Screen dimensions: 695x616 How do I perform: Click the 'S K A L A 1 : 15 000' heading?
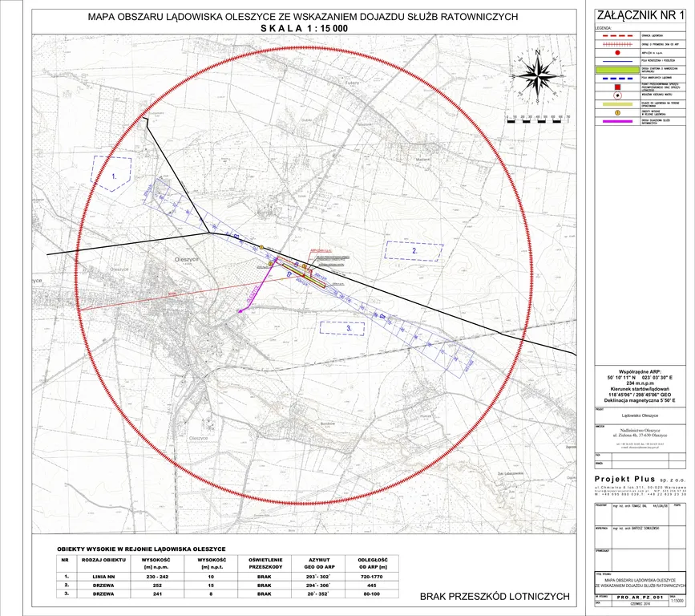(304, 28)
